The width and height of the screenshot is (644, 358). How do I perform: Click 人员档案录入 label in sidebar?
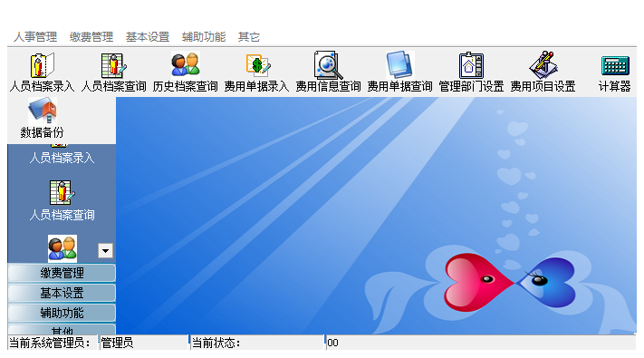62,159
